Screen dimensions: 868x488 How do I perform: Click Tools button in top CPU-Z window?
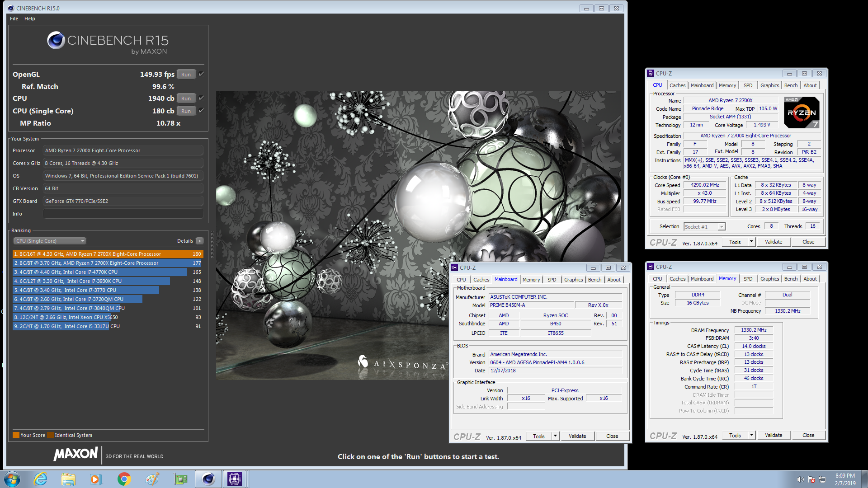pyautogui.click(x=735, y=242)
